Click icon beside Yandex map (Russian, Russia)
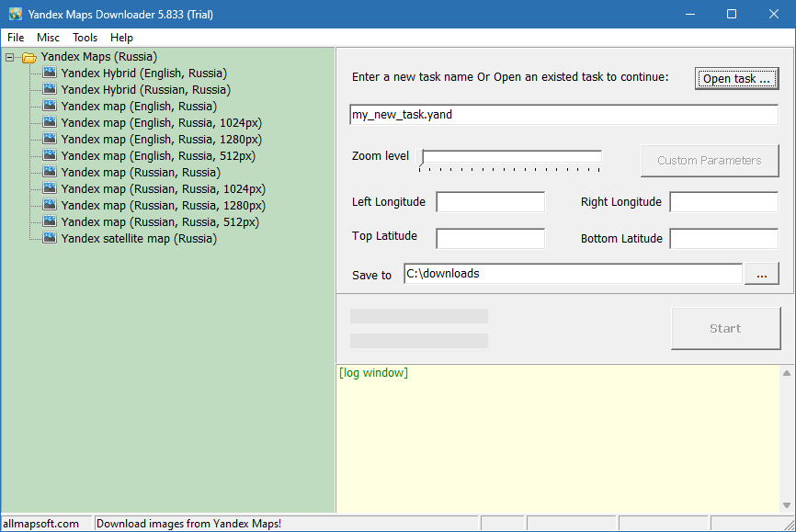 [x=50, y=172]
